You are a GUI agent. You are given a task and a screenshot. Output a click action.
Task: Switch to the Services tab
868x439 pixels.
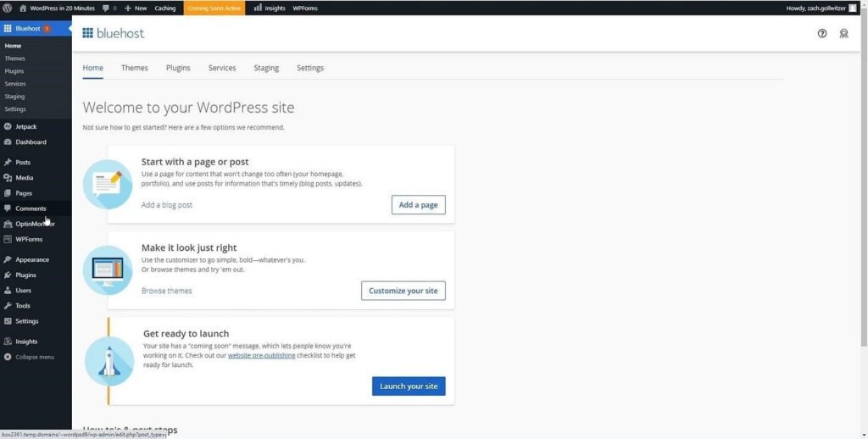tap(222, 68)
